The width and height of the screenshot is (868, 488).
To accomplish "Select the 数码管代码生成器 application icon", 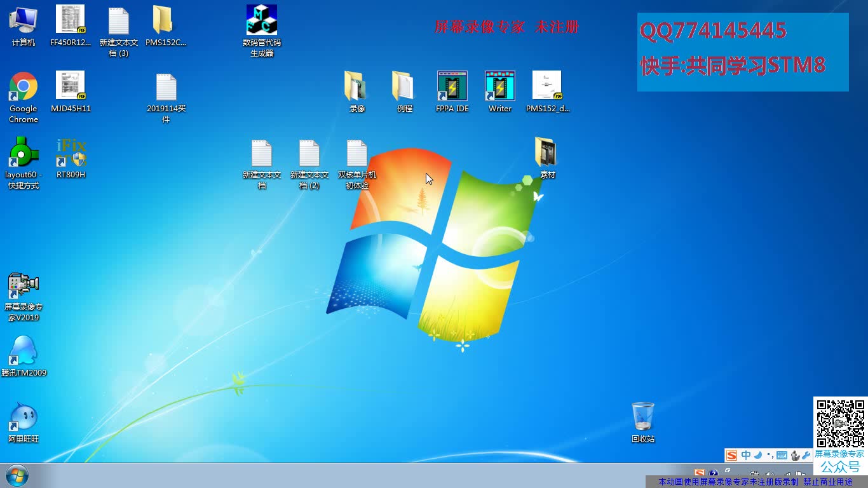I will 262,32.
